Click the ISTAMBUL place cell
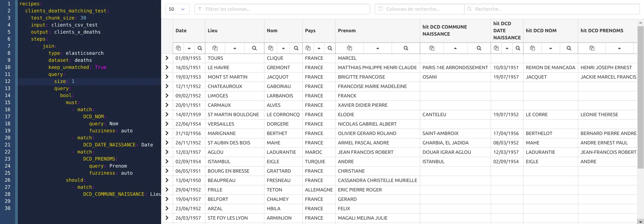 coord(219,162)
